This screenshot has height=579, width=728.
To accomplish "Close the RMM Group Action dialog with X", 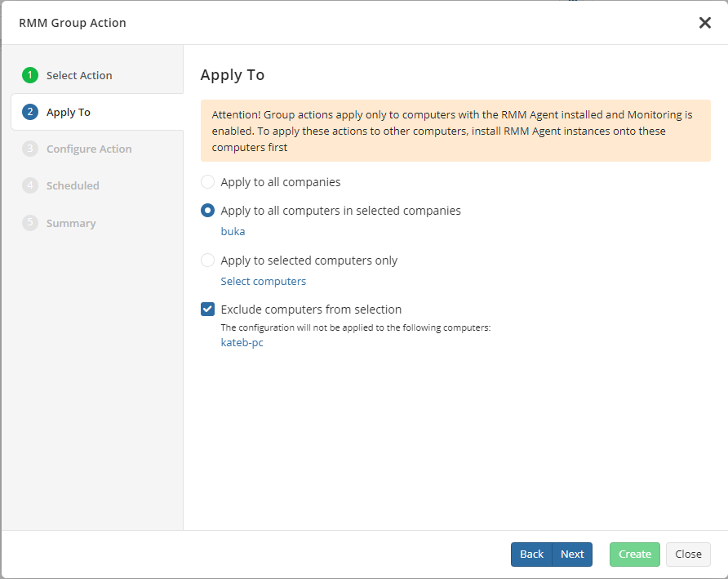I will point(705,23).
